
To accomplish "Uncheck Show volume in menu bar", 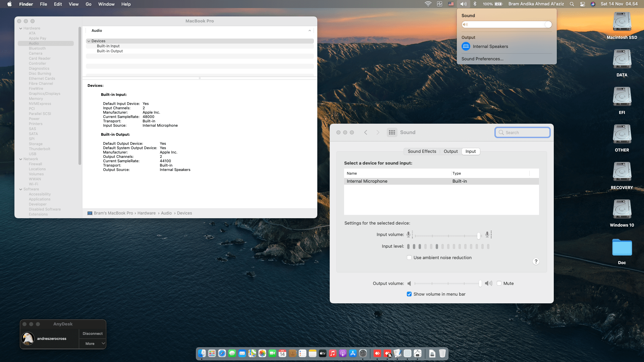I will 409,294.
